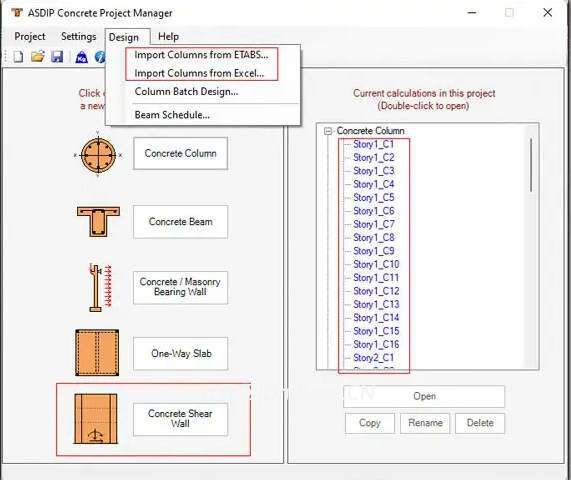
Task: Click Concrete / Masonry Bearing Wall button
Action: click(181, 287)
